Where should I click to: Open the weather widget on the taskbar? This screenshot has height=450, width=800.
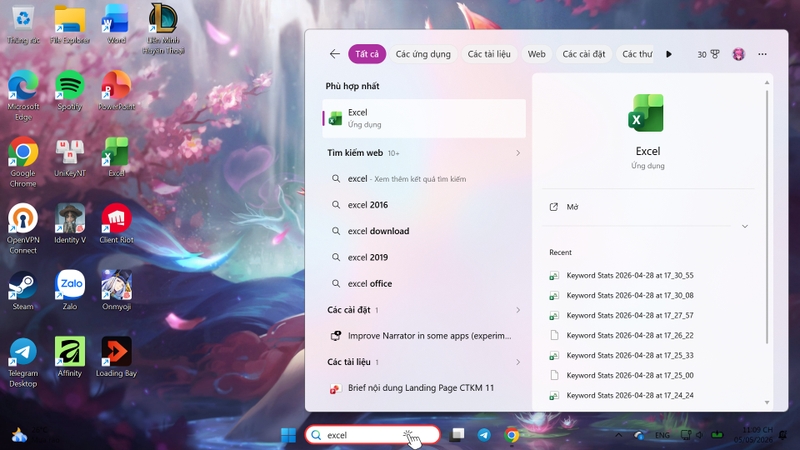[x=35, y=435]
